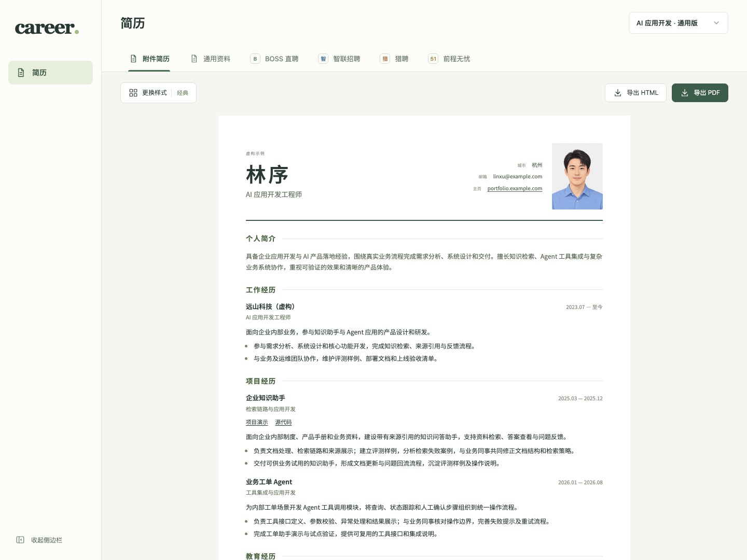Viewport: 747px width, 560px height.
Task: Switch to the 附件简历 tab
Action: [x=149, y=59]
